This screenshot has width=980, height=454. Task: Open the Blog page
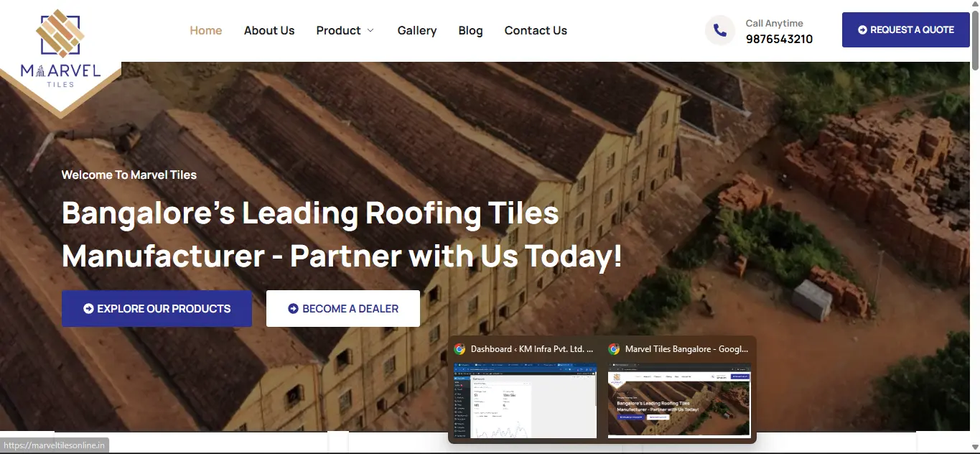coord(470,30)
